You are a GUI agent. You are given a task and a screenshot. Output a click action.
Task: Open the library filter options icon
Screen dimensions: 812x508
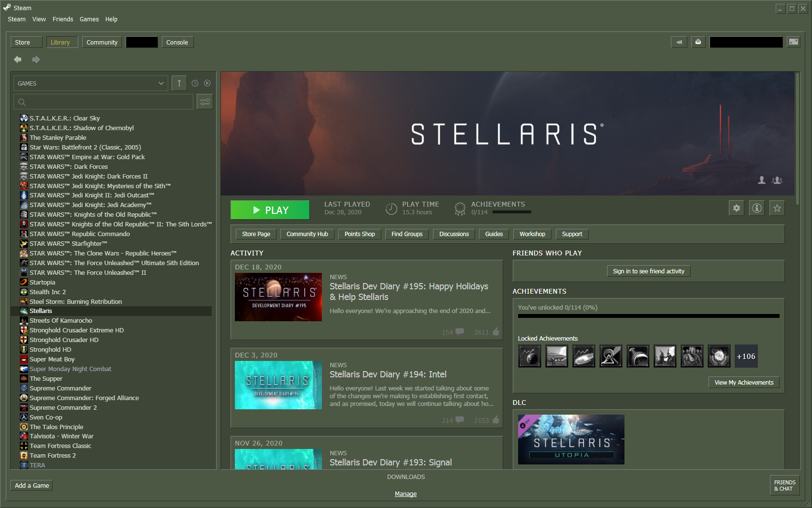[205, 101]
